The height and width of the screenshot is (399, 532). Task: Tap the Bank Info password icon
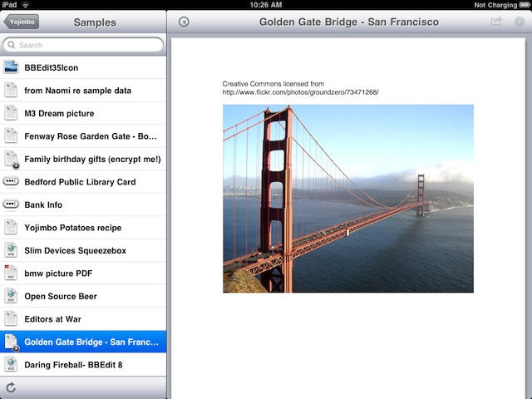[x=11, y=204]
